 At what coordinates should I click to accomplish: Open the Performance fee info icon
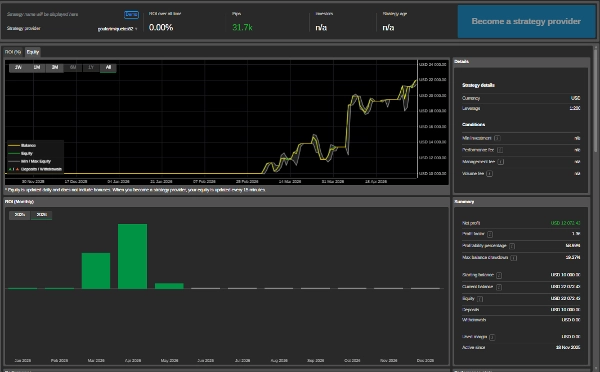click(x=500, y=150)
